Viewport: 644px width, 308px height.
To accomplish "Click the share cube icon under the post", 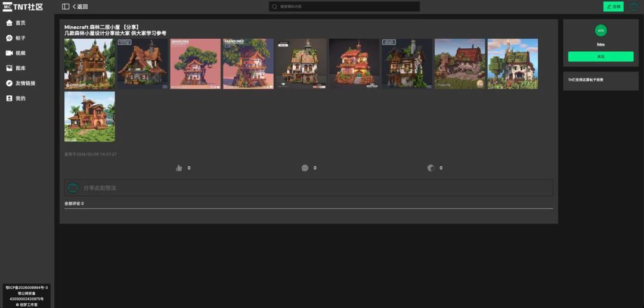I will 431,168.
